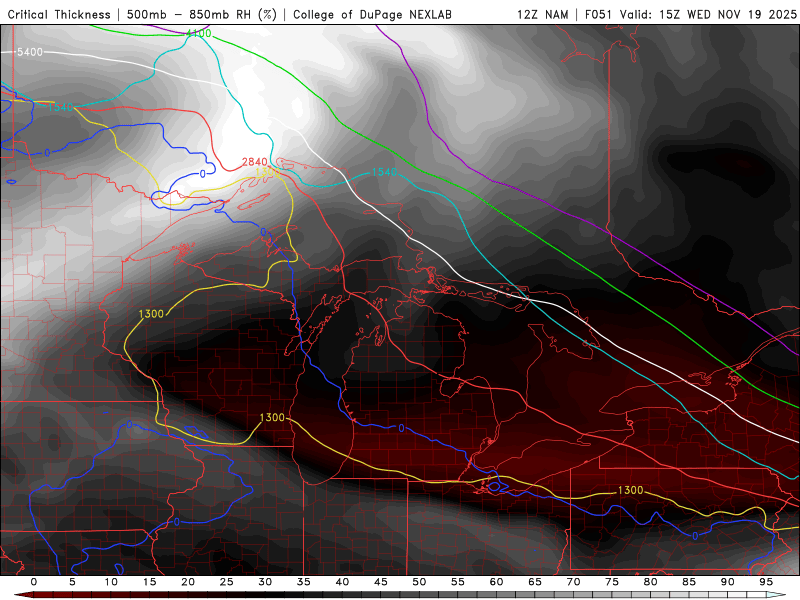Screen dimensions: 800x600
Task: Click the cyan 1540 label near the left edge
Action: pos(61,107)
